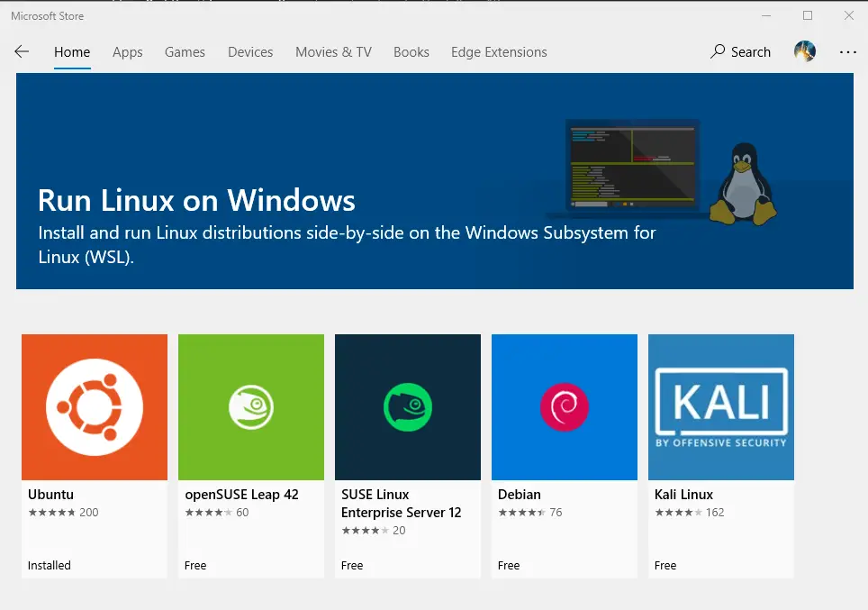Click Ubuntu's Installed status text

[x=50, y=565]
